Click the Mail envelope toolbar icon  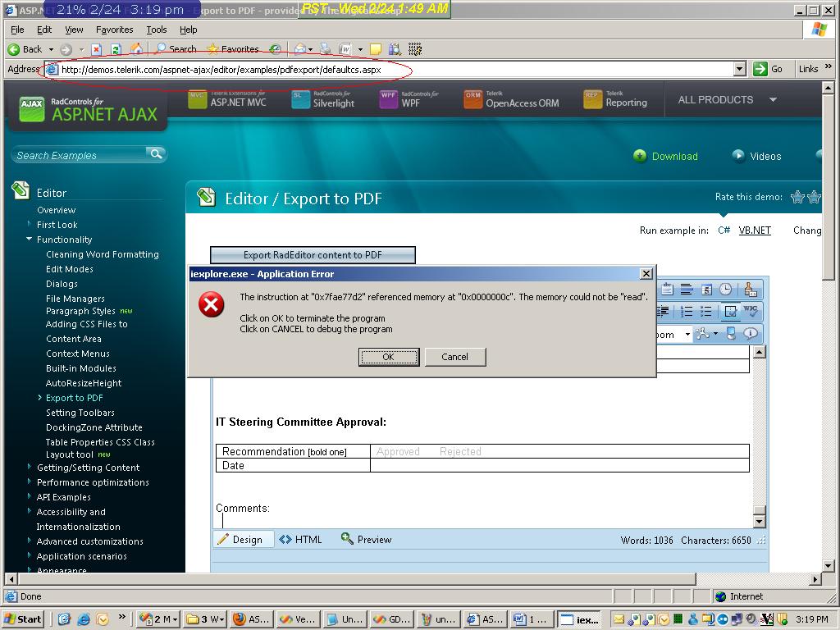click(300, 49)
